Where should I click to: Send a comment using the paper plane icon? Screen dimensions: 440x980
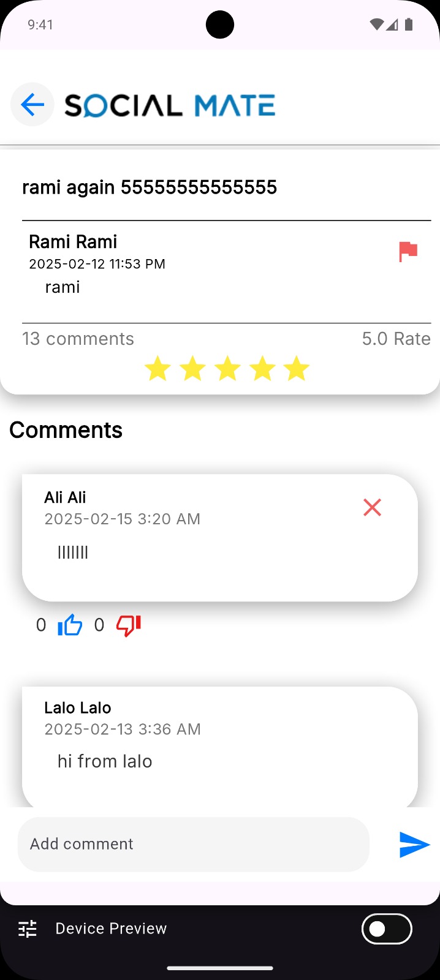[x=414, y=845]
